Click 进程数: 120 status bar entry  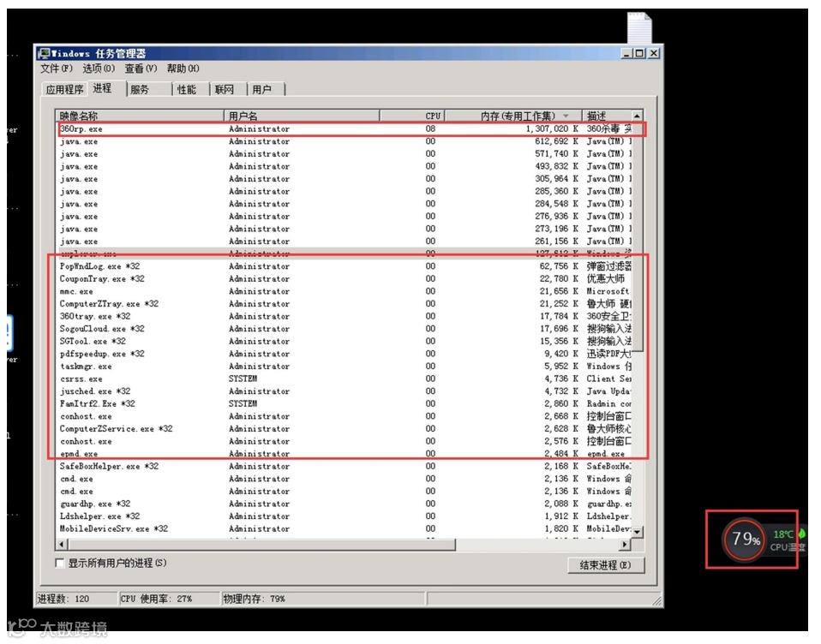coord(76,599)
